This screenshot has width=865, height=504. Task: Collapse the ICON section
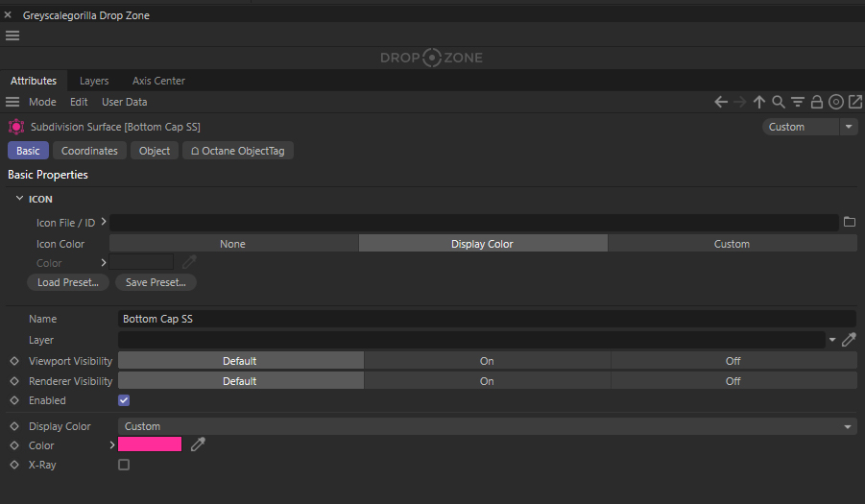(x=19, y=198)
